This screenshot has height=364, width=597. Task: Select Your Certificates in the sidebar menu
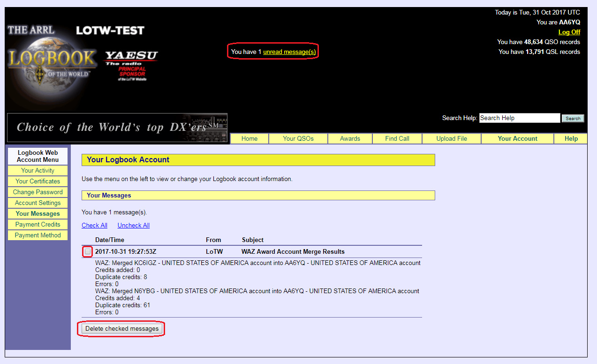(x=38, y=182)
